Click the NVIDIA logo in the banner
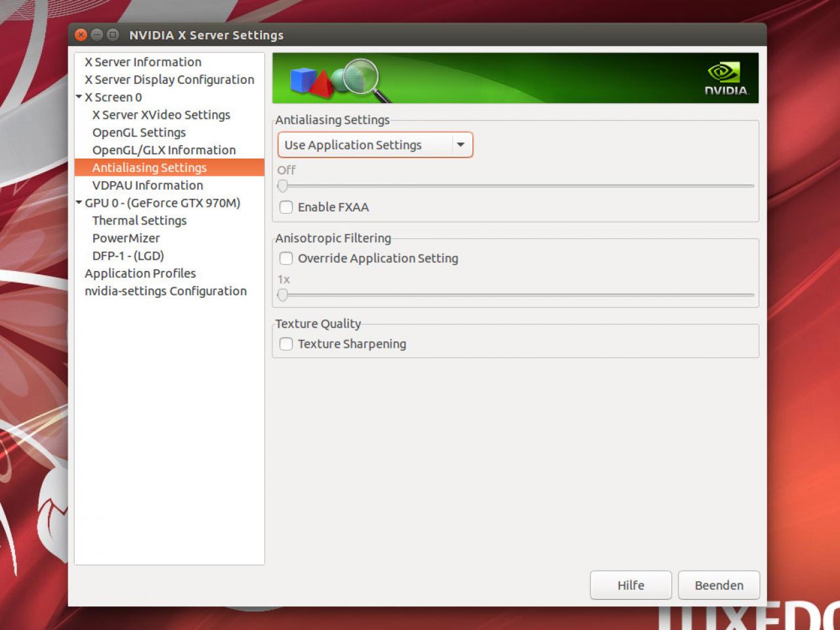Screen dimensions: 840x630 click(x=726, y=79)
